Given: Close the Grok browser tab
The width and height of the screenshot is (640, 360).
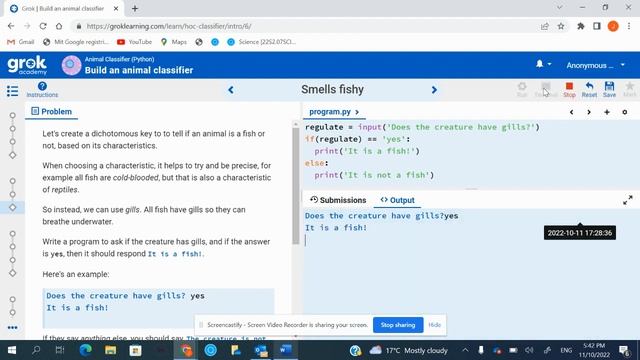Looking at the screenshot, I should coord(116,8).
